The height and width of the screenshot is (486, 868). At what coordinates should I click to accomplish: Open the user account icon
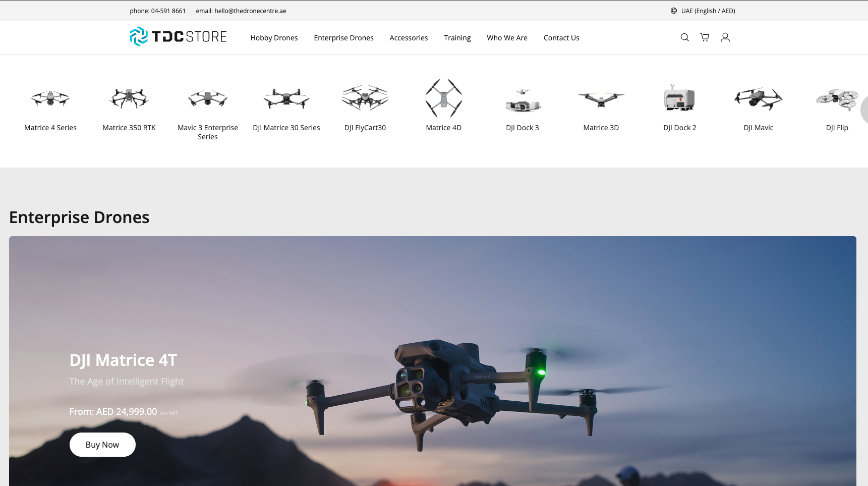tap(725, 37)
